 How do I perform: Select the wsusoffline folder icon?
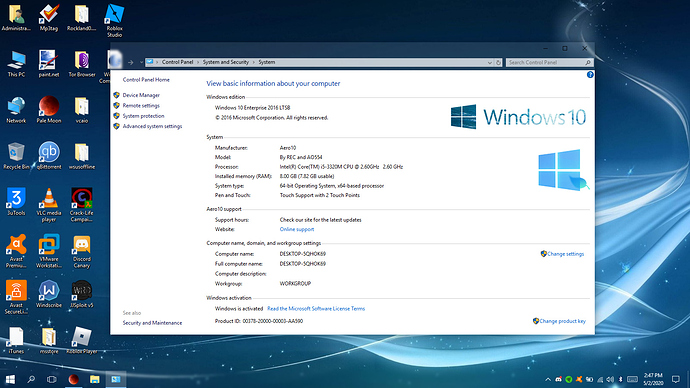pyautogui.click(x=82, y=156)
